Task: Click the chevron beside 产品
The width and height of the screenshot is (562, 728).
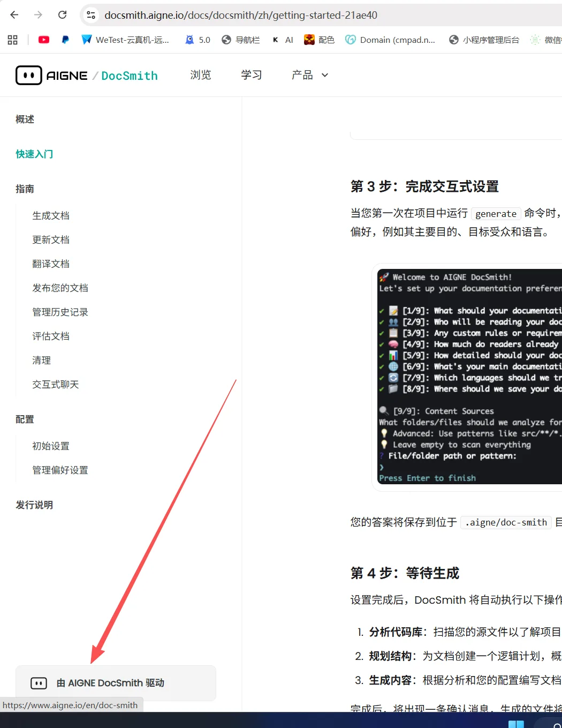Action: (325, 76)
